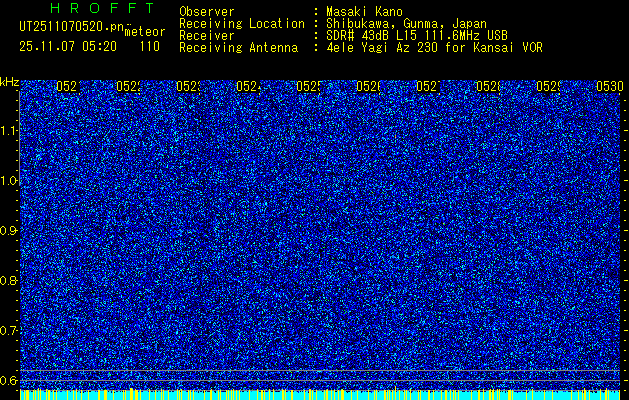Click the 0528 time marker
The width and height of the screenshot is (629, 400).
488,86
